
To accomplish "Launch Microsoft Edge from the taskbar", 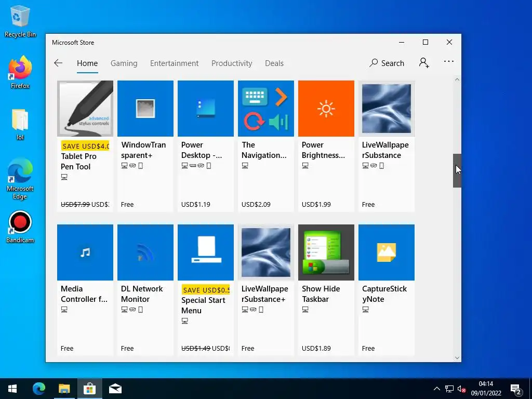I will pyautogui.click(x=39, y=389).
